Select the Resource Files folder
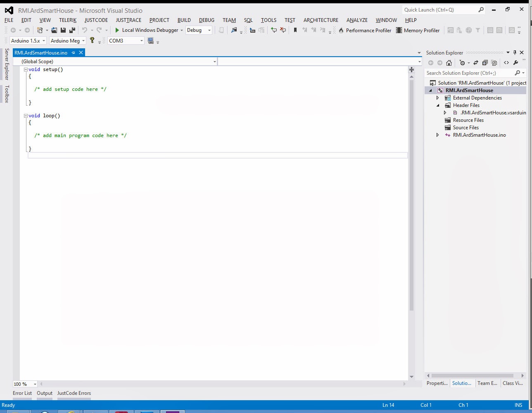 pos(468,120)
